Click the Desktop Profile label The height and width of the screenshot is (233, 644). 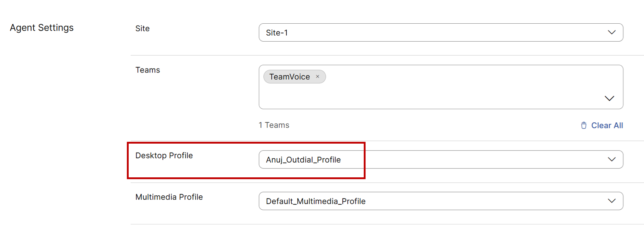point(164,155)
